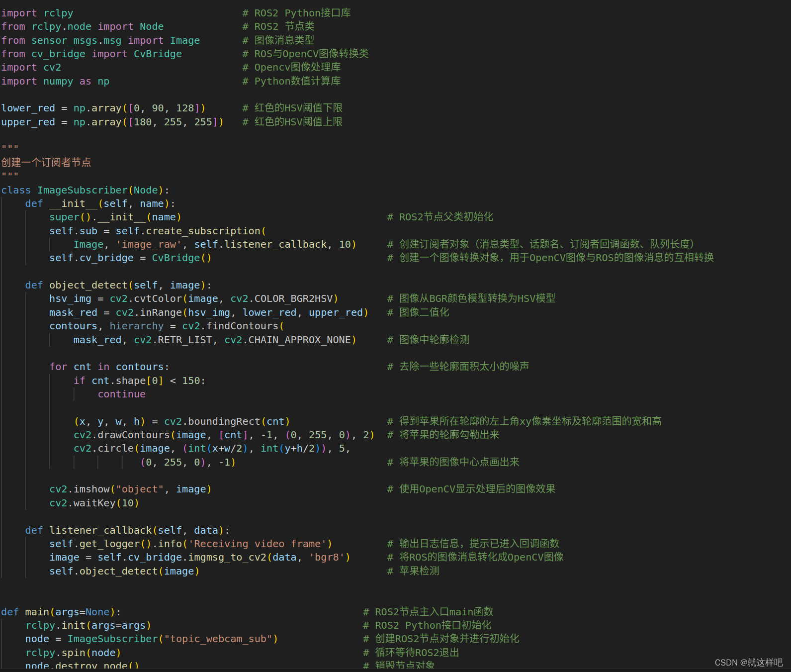Click the upper_red array definition
Image resolution: width=791 pixels, height=672 pixels.
(112, 122)
